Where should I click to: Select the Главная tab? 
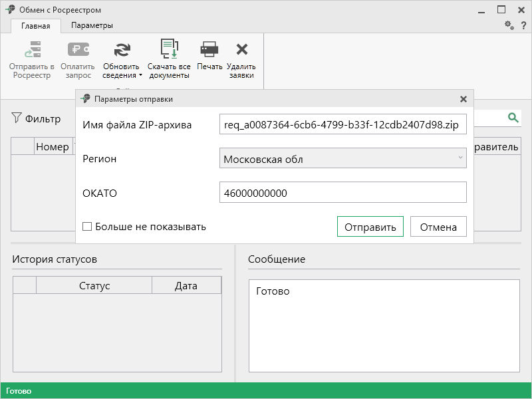pyautogui.click(x=35, y=26)
